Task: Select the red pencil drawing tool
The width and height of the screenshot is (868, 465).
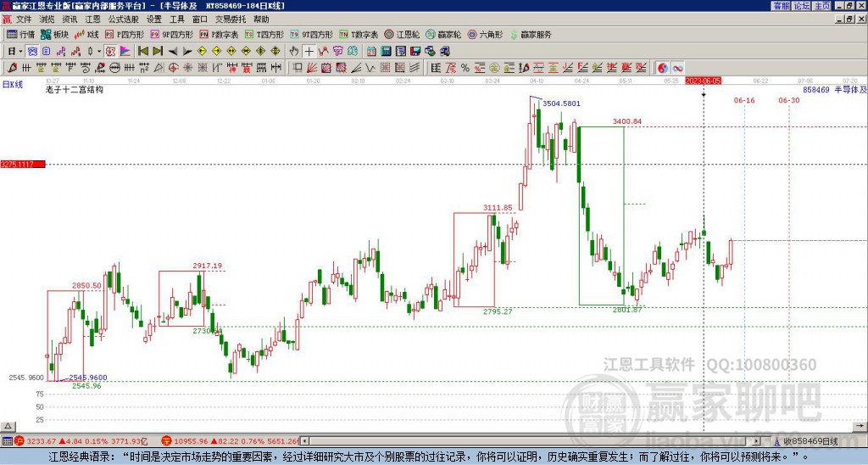Action: point(12,68)
